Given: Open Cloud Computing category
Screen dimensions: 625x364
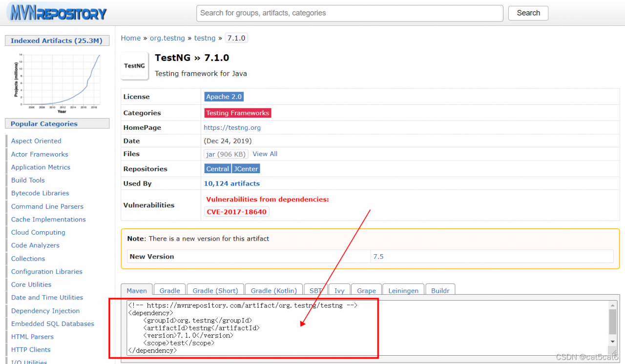Looking at the screenshot, I should [38, 232].
